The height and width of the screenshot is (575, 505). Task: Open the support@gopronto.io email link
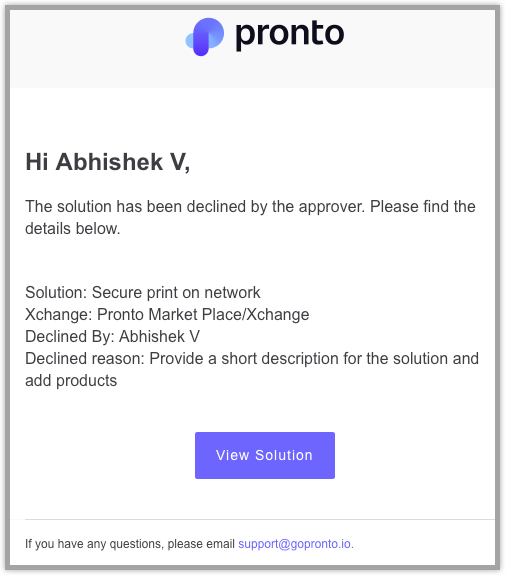click(296, 543)
